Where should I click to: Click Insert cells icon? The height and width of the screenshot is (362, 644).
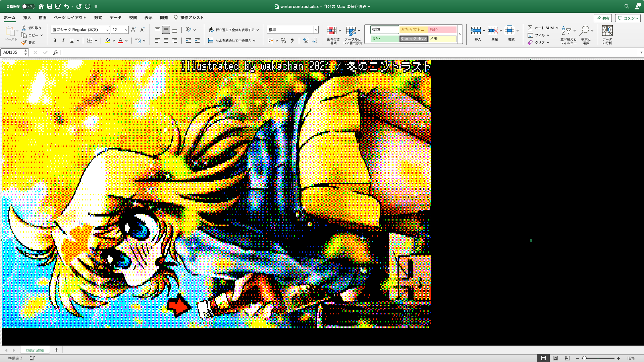[x=476, y=31]
